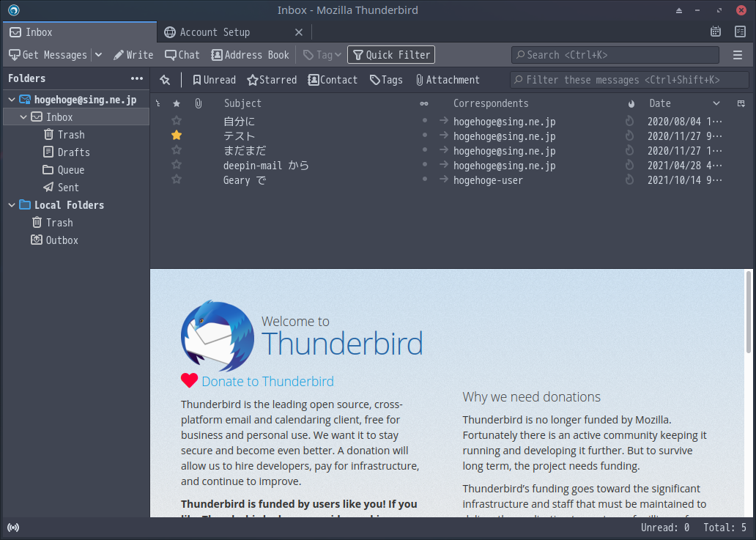Collapse the Local Folders tree

point(12,204)
